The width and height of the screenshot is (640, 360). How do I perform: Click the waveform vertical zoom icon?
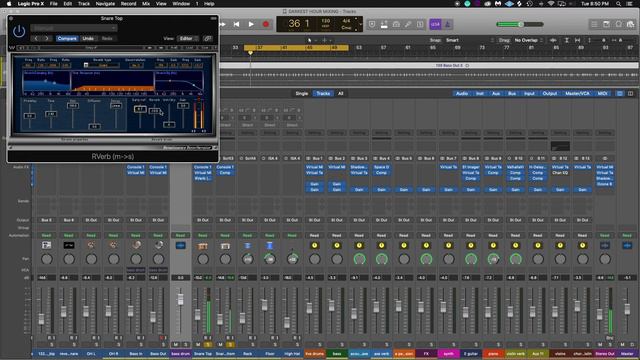(x=553, y=40)
